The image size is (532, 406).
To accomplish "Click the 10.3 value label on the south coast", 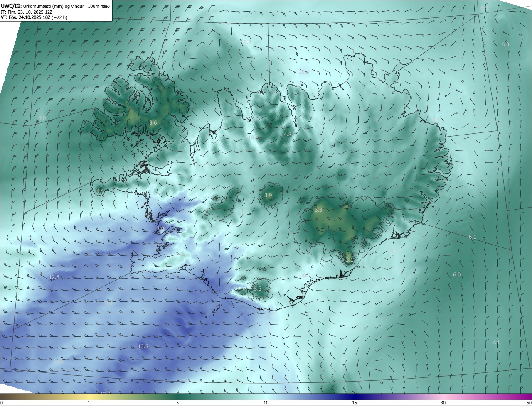I will (305, 275).
